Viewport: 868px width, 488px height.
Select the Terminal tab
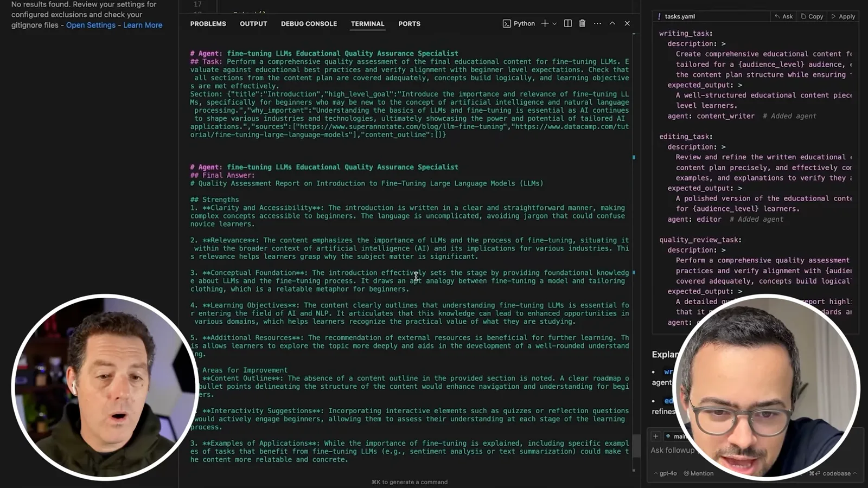[367, 24]
